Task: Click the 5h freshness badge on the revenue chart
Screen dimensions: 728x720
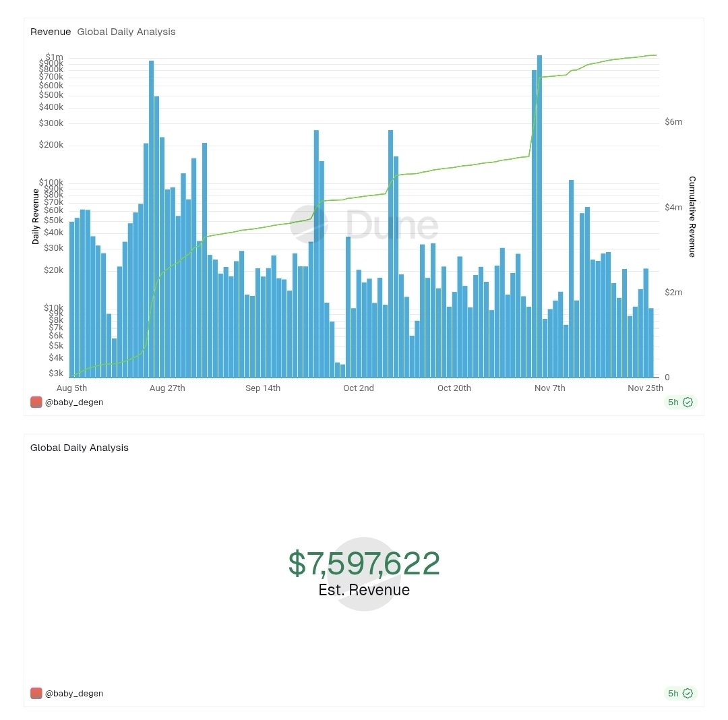Action: (x=672, y=402)
